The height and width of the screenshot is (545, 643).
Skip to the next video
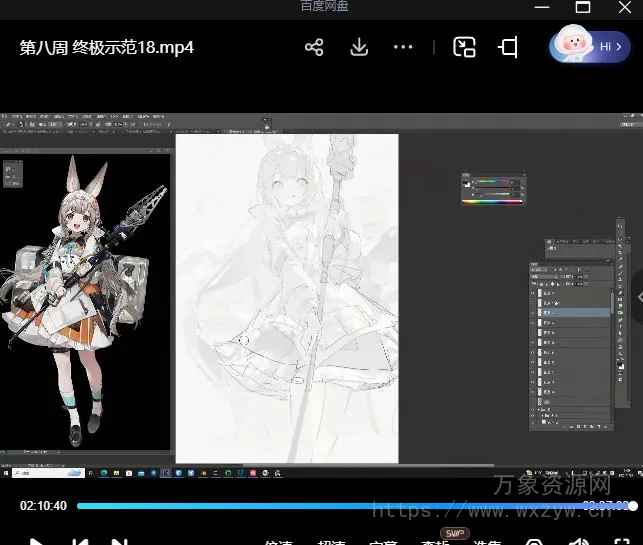[x=119, y=541]
